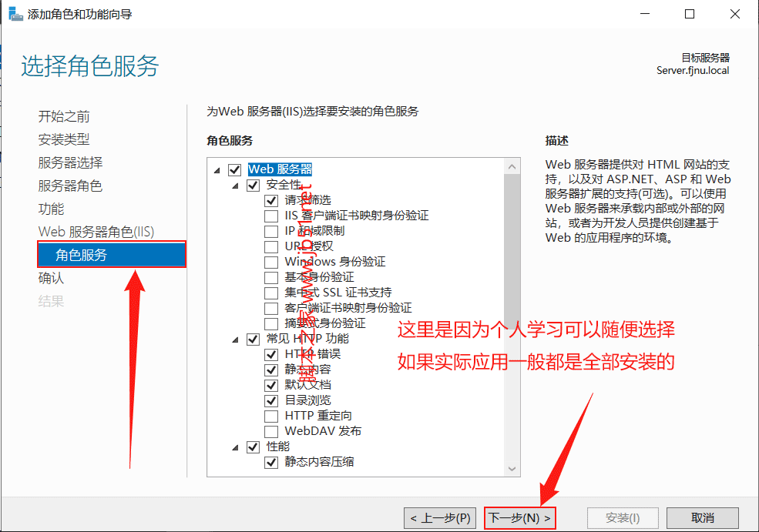Enable Windows 身份验证
The width and height of the screenshot is (759, 532).
tap(271, 262)
